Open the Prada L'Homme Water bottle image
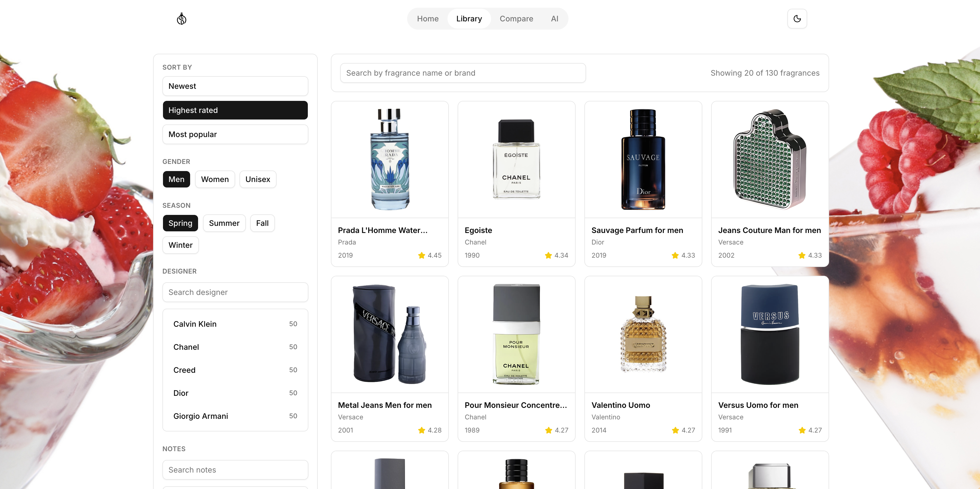Viewport: 980px width, 489px height. tap(390, 160)
